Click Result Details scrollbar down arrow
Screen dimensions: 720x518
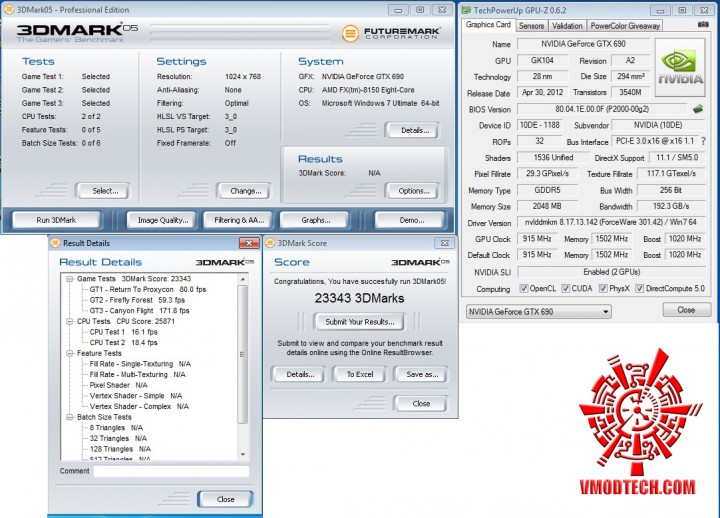(243, 454)
